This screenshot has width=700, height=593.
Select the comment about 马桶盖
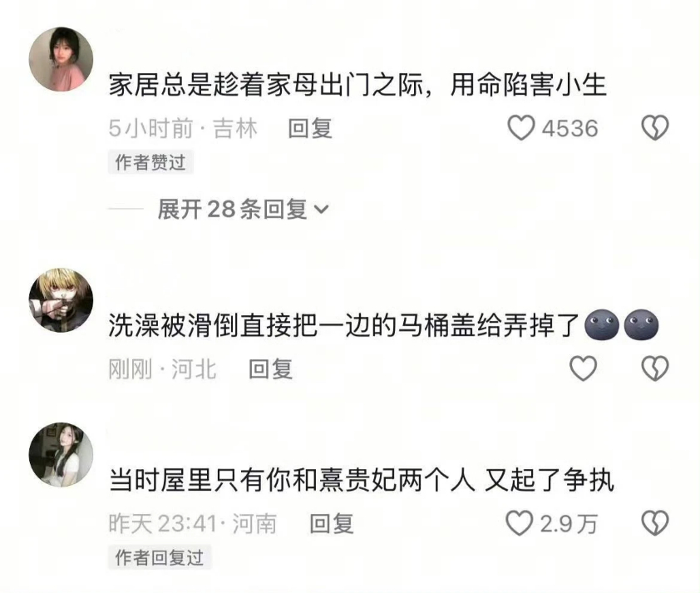(x=383, y=325)
